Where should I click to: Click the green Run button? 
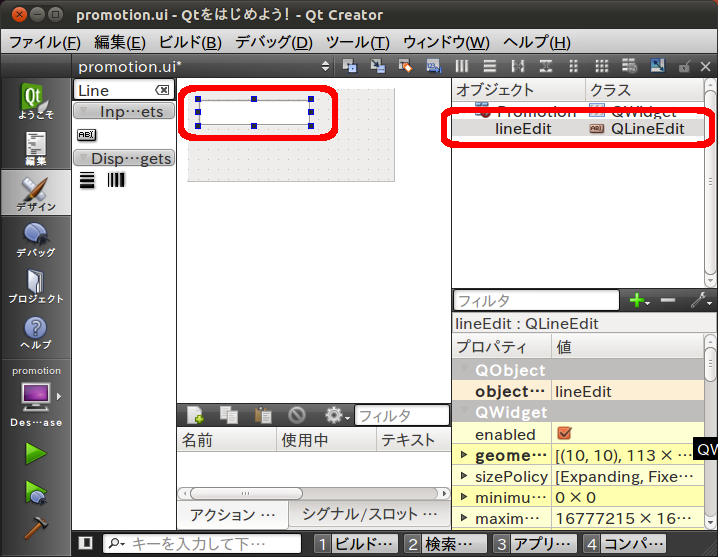pyautogui.click(x=36, y=453)
